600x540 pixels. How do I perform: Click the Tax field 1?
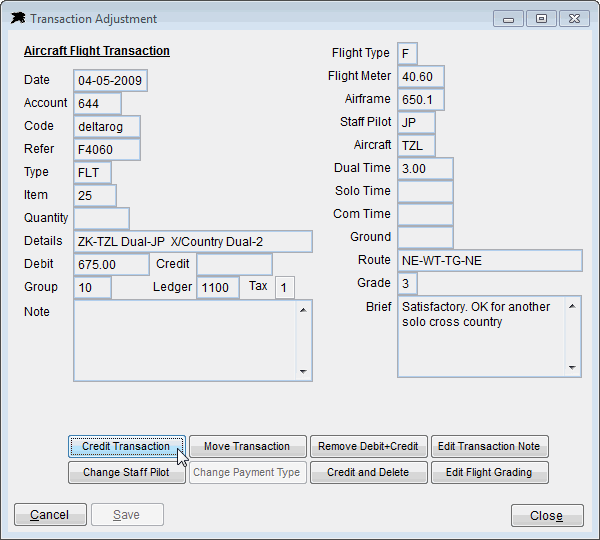point(285,287)
